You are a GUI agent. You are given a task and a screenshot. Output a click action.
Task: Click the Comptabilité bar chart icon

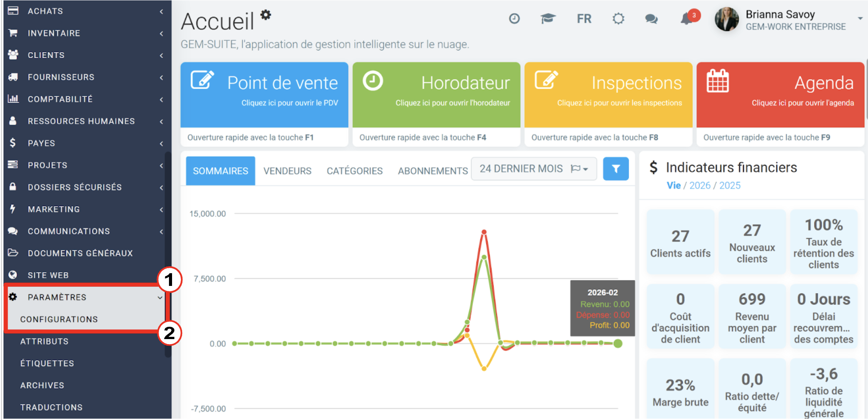[x=13, y=99]
